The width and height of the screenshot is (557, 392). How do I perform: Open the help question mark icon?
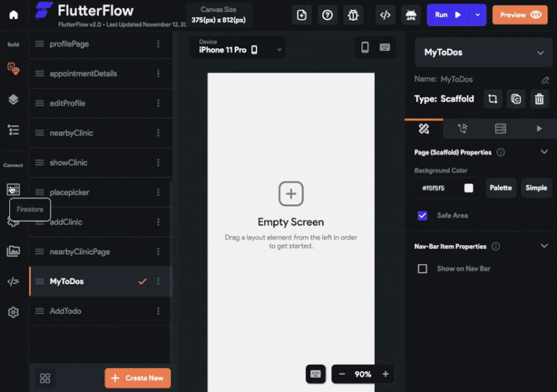(327, 15)
